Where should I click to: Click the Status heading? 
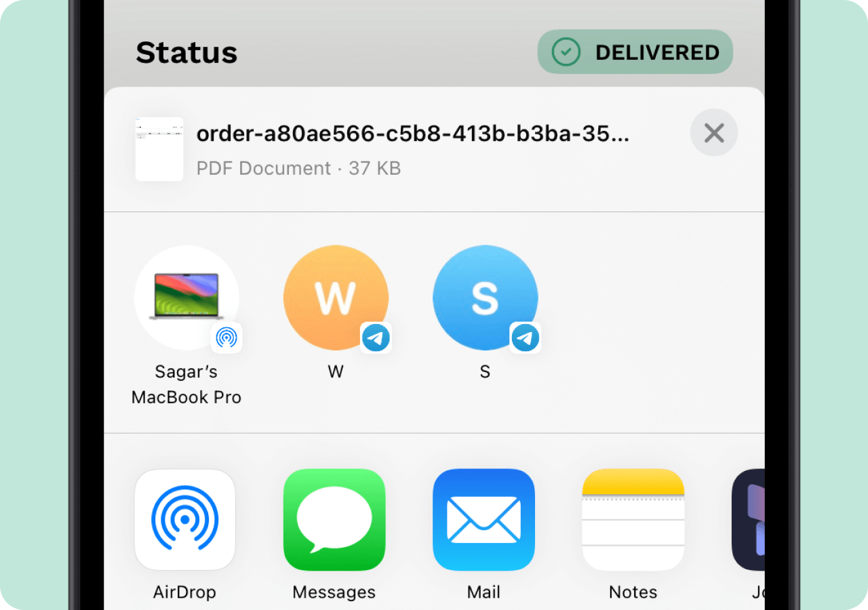186,53
